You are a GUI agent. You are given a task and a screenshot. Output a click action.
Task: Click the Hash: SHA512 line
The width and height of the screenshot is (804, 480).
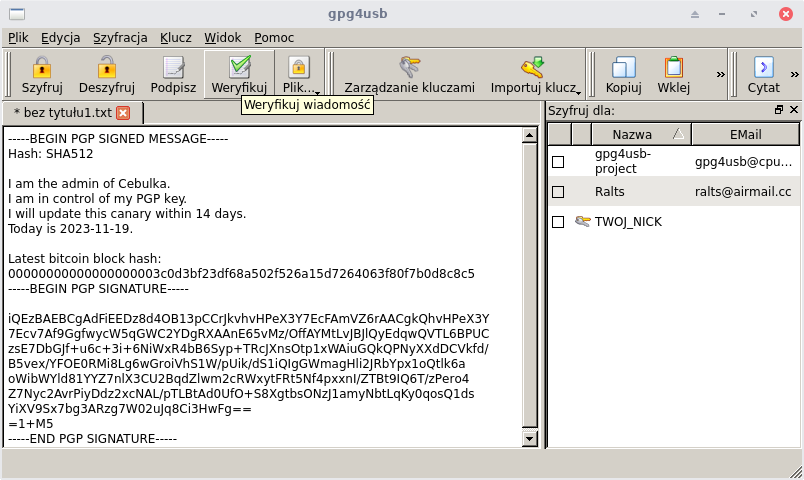pos(50,154)
